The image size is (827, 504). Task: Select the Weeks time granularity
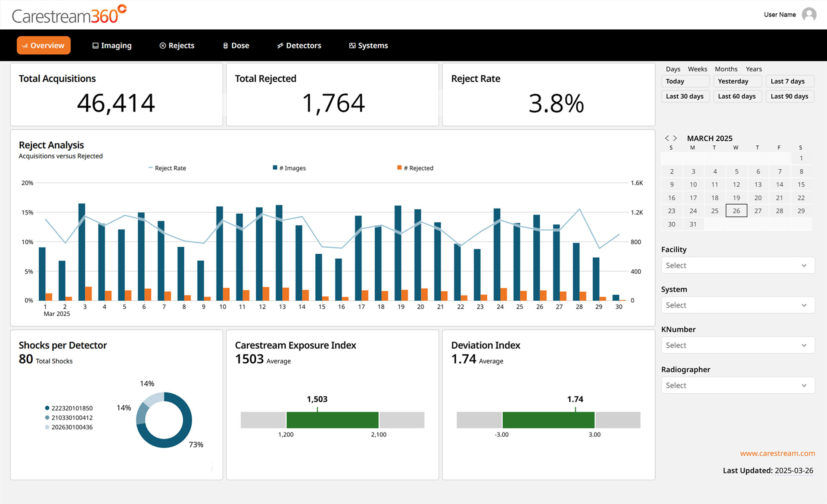click(697, 69)
